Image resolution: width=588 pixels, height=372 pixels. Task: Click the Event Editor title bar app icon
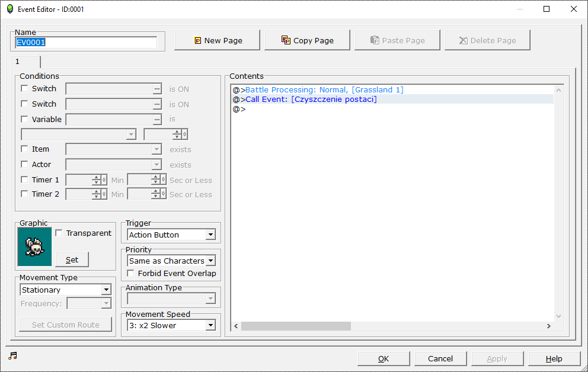coord(10,9)
